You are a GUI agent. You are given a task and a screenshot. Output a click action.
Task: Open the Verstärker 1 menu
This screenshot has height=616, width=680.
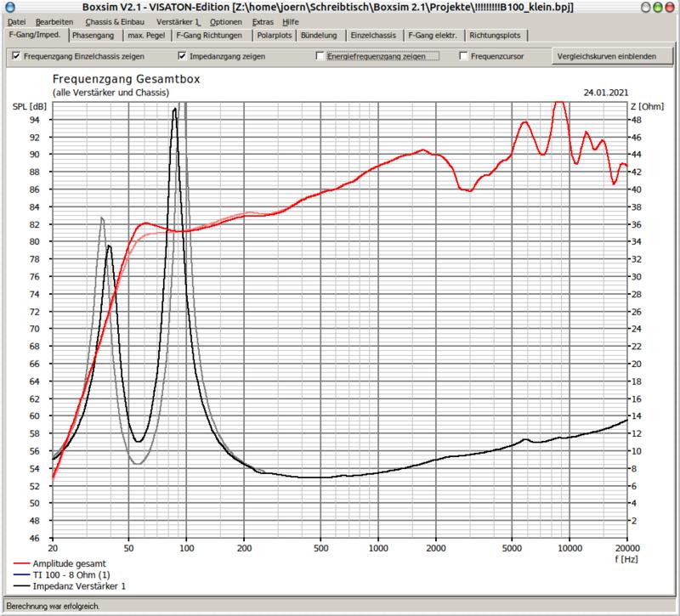(x=178, y=22)
